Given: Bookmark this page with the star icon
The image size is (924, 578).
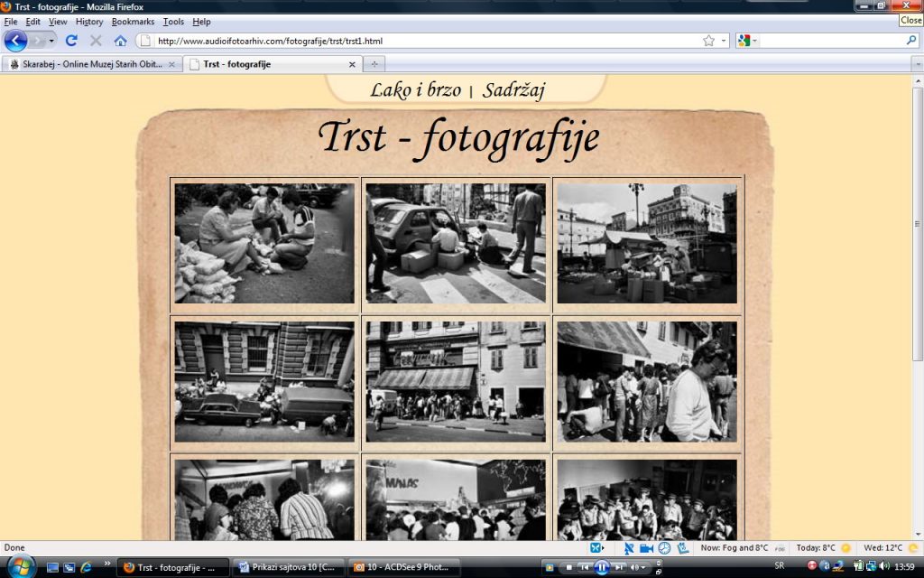Looking at the screenshot, I should coord(709,41).
